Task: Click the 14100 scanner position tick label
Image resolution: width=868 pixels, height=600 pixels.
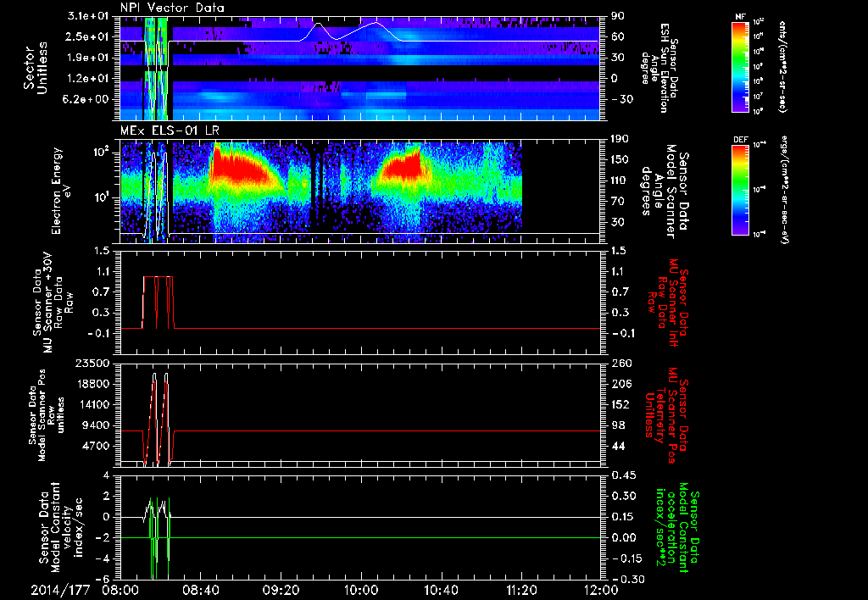Action: click(x=92, y=404)
